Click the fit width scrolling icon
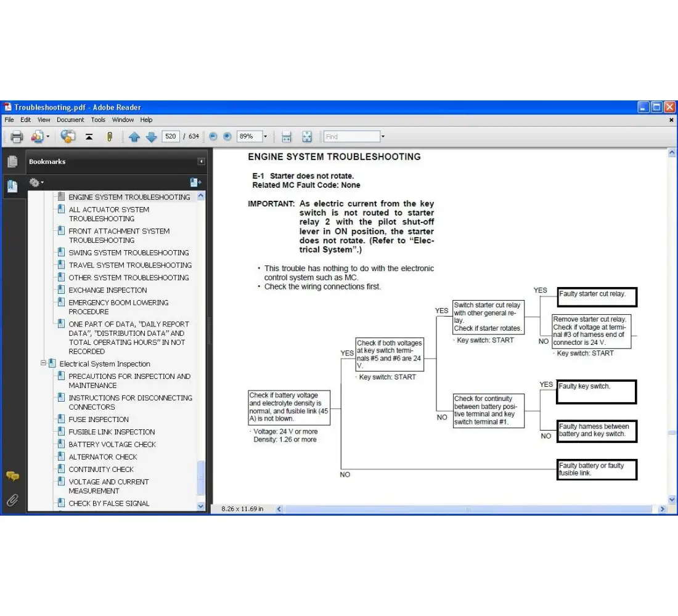 click(286, 137)
